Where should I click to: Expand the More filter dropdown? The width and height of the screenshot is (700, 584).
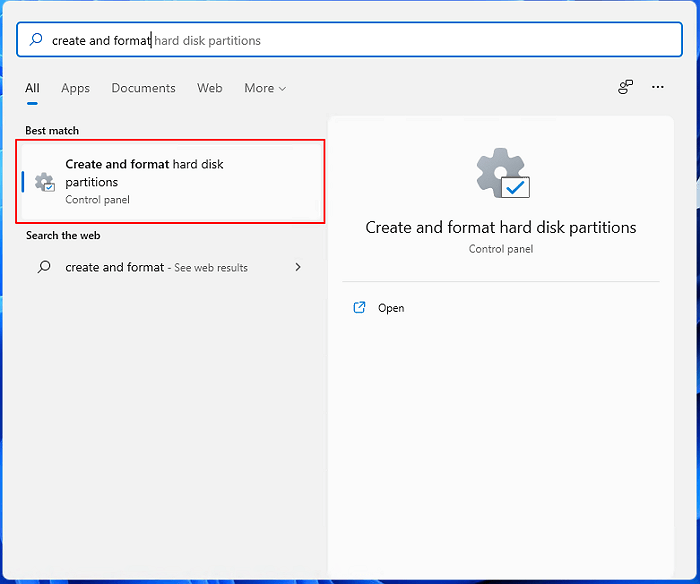click(x=265, y=88)
